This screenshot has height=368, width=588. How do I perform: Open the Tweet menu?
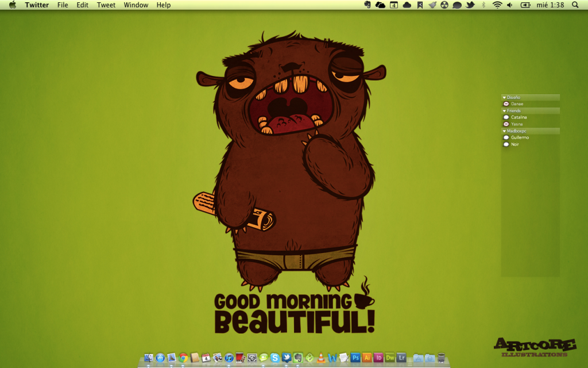coord(106,5)
